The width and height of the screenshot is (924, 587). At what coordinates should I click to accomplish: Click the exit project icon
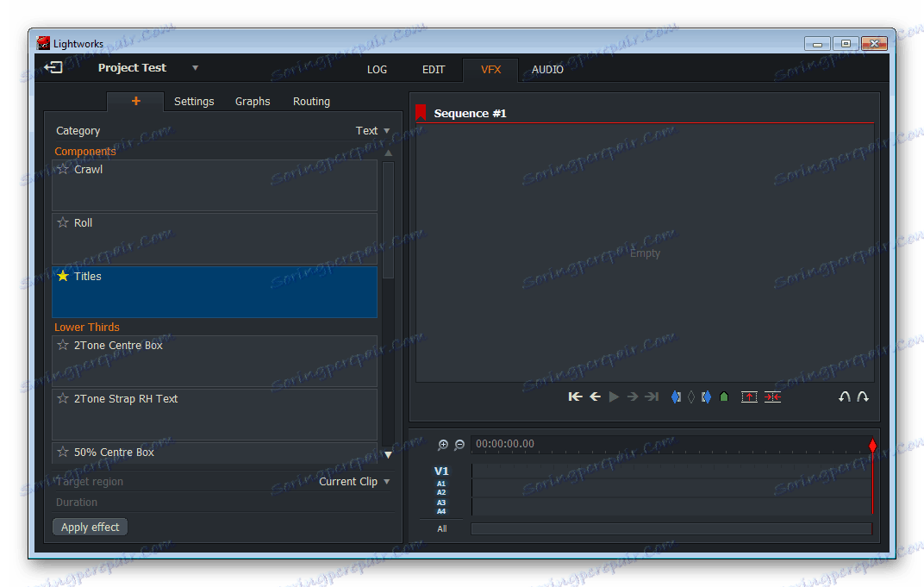(x=53, y=67)
